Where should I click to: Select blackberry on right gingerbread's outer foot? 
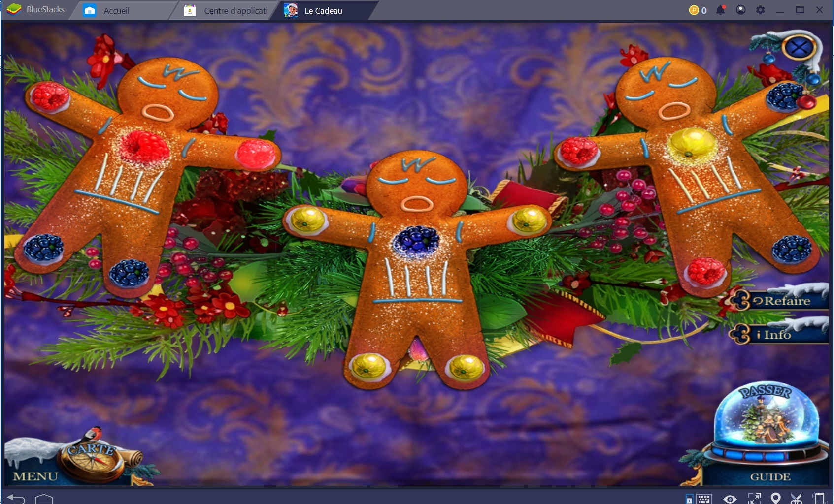click(792, 249)
